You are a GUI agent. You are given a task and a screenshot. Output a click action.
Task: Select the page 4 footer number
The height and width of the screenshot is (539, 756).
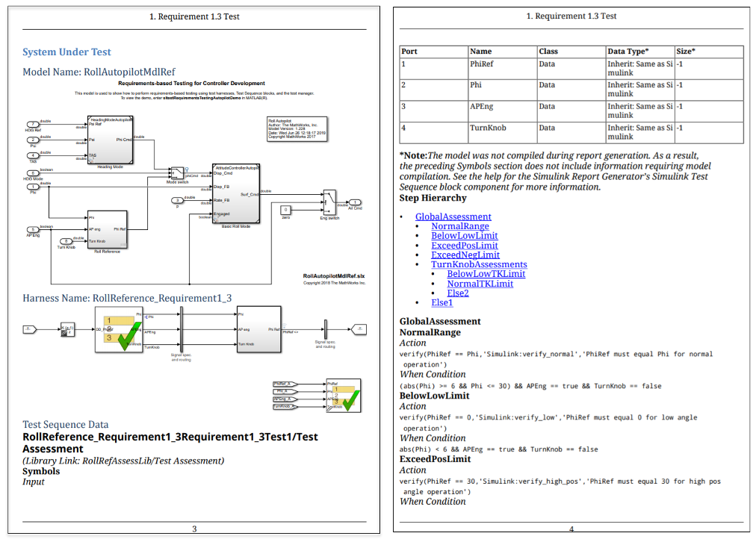tap(571, 527)
